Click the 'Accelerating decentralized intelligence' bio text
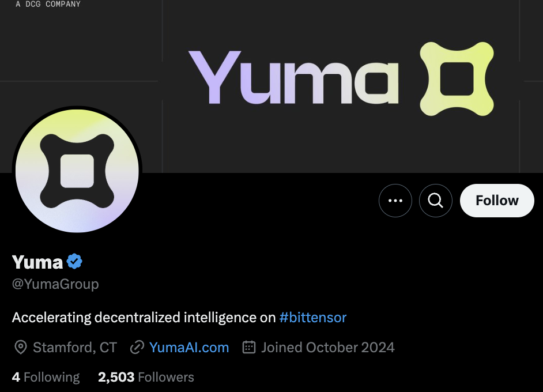Screen dimensions: 543x392 coord(144,317)
